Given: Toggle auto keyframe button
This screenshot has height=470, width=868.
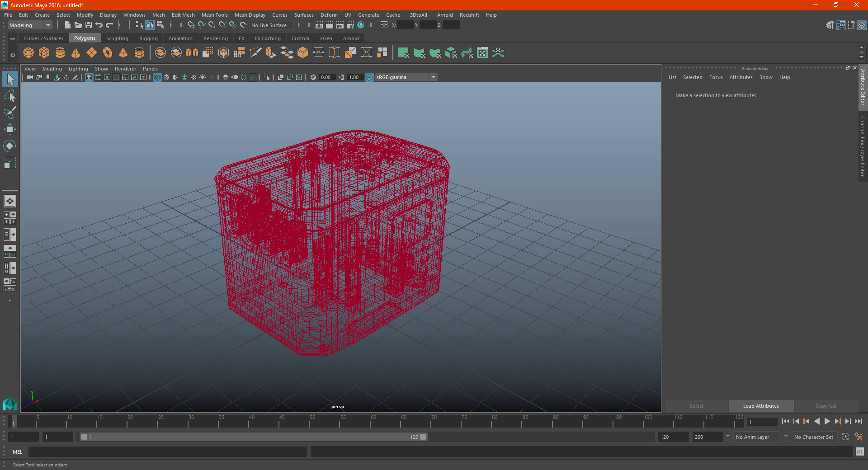Looking at the screenshot, I should coord(845,437).
